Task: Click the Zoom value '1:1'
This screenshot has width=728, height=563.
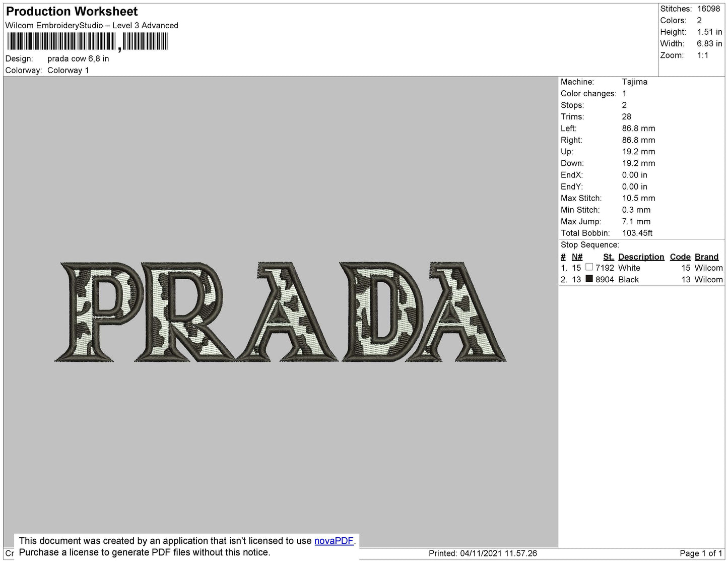Action: pyautogui.click(x=703, y=55)
